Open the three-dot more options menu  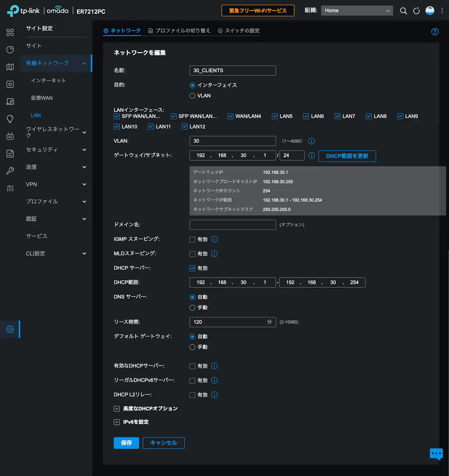pyautogui.click(x=442, y=11)
